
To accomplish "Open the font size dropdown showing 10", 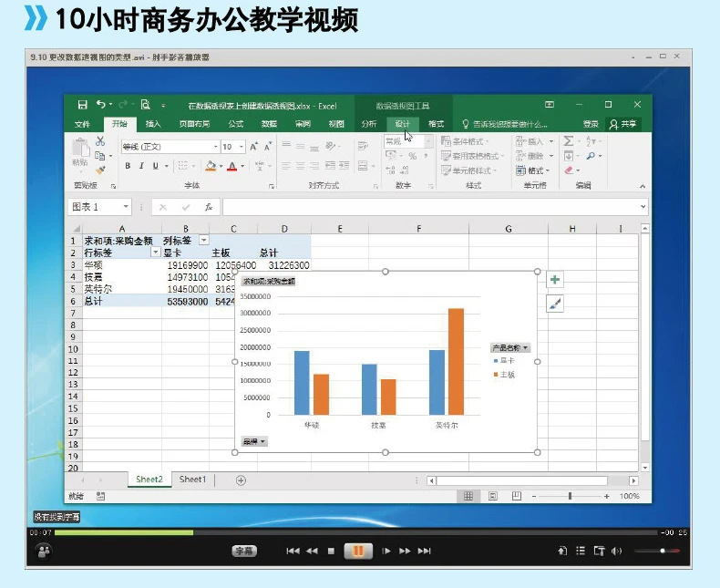I will pos(242,147).
